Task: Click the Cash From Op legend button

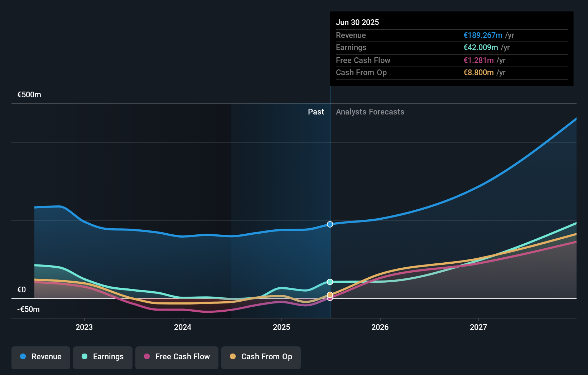Action: point(261,357)
